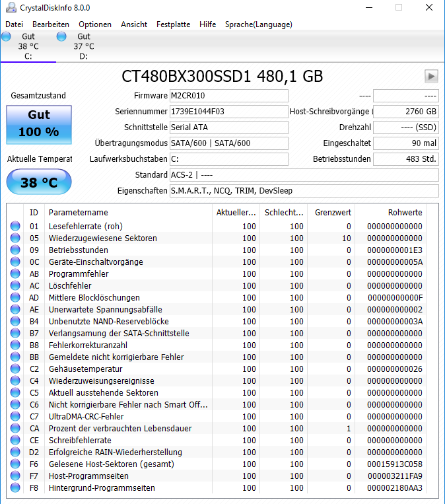Click status orb of Gemeldete nicht korrigierbare Fehler

coord(15,357)
